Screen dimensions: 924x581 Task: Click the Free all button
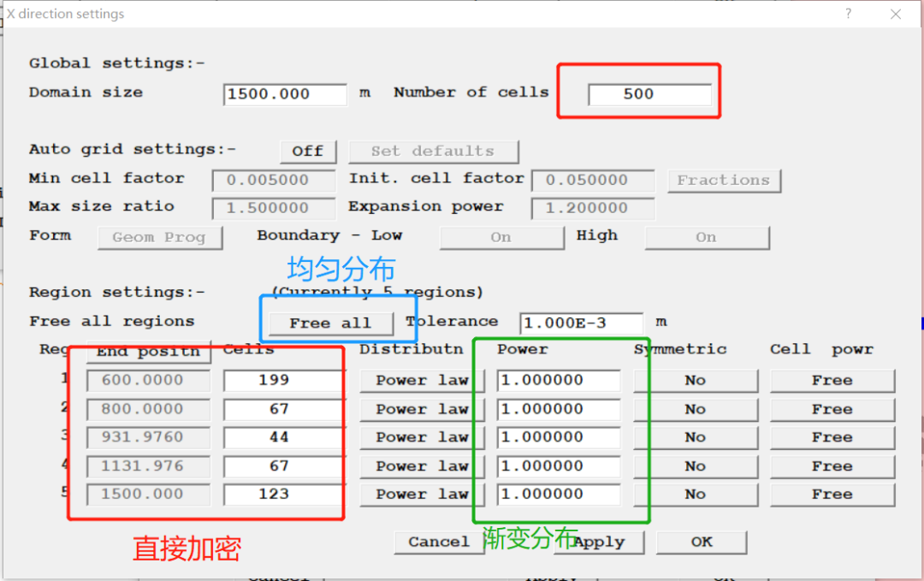(330, 323)
